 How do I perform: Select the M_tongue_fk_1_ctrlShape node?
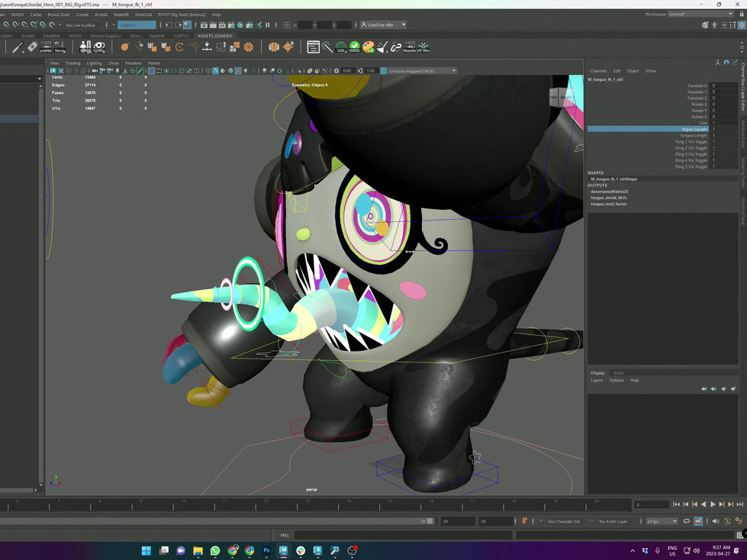click(613, 179)
